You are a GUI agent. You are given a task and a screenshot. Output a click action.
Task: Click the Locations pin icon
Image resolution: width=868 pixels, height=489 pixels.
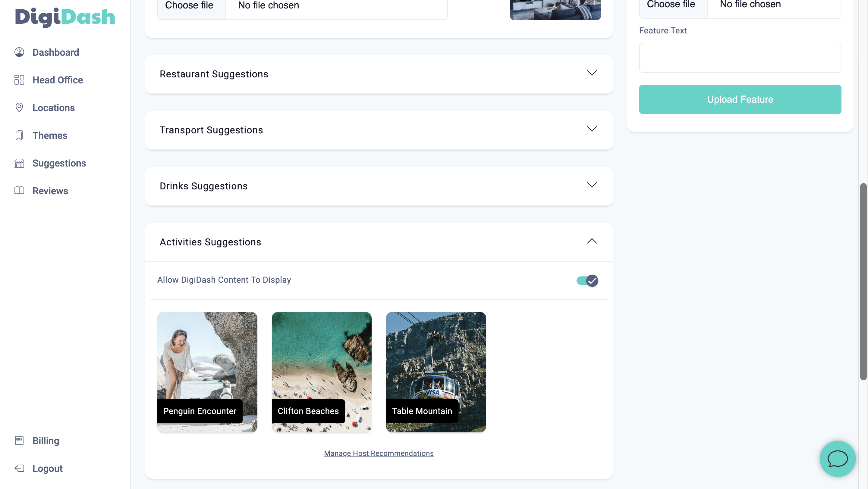pos(19,107)
